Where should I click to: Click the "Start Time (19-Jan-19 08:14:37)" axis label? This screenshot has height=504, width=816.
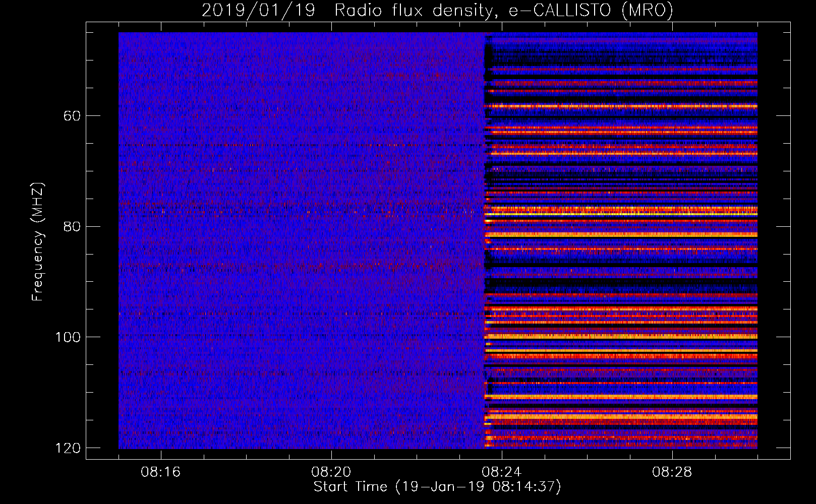click(437, 487)
